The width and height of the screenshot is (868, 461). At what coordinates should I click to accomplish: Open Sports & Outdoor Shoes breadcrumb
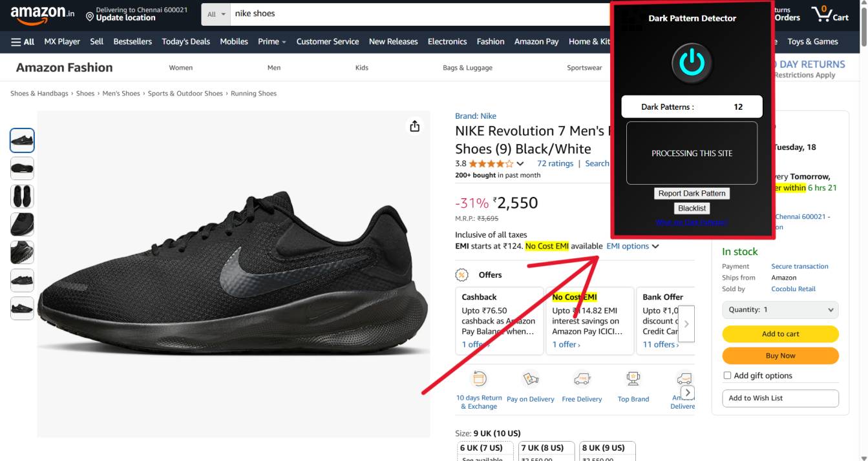pos(185,94)
